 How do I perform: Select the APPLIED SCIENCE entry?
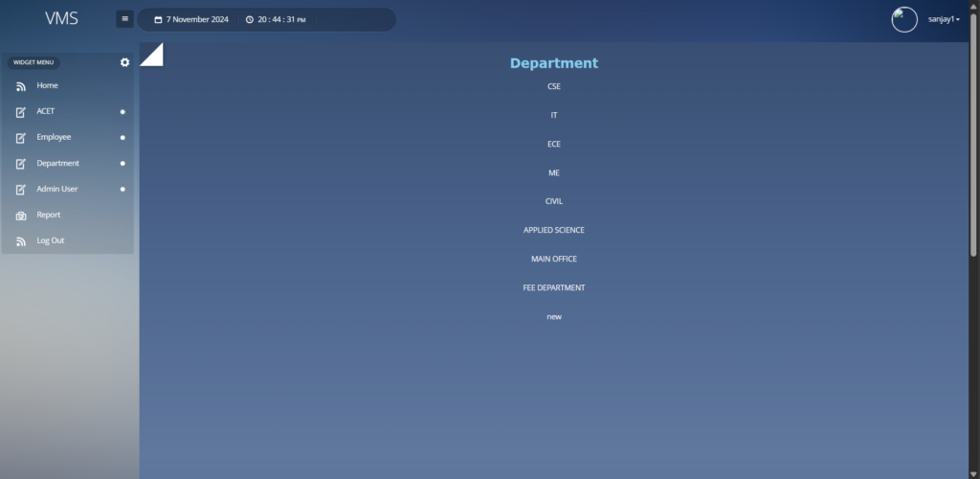[x=554, y=230]
